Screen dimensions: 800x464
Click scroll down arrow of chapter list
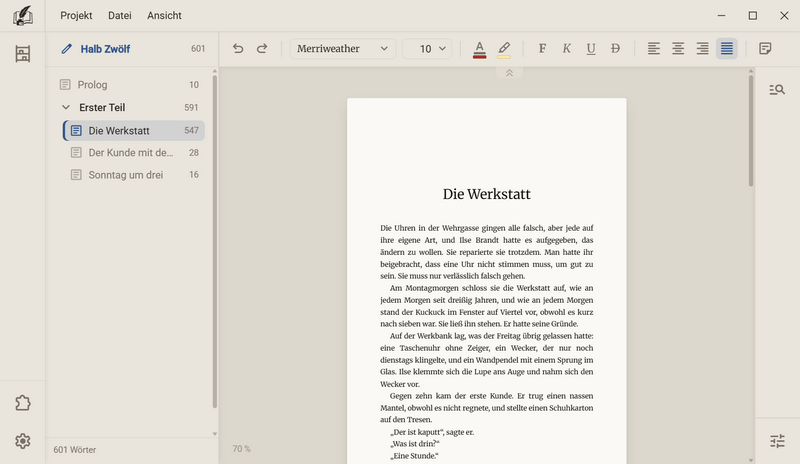(215, 434)
